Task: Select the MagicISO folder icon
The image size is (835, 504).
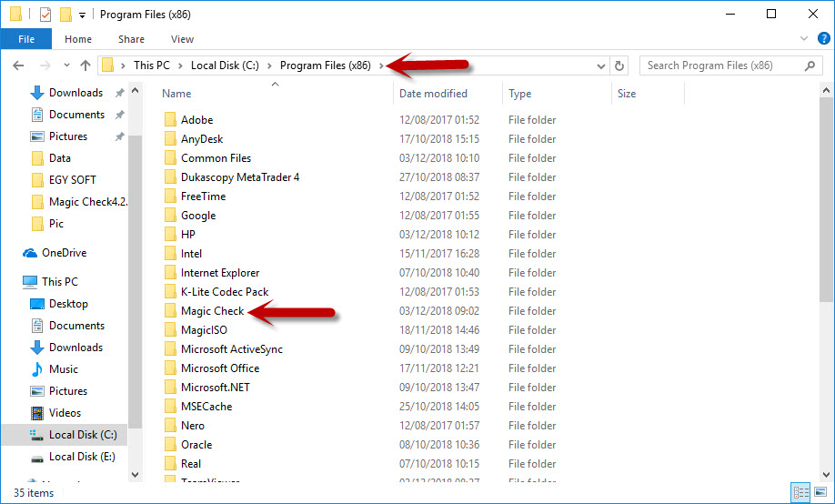Action: [x=170, y=330]
